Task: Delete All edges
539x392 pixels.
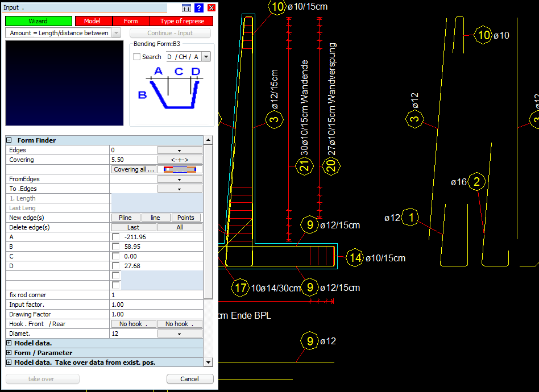Action: pyautogui.click(x=180, y=227)
